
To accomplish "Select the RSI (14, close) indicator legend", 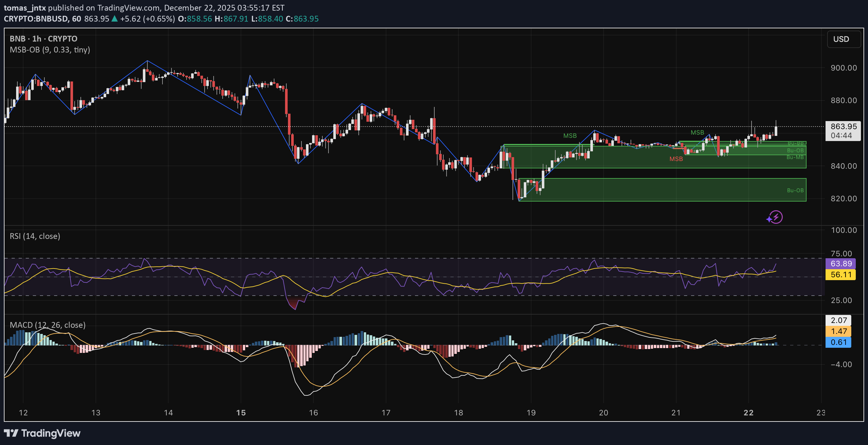I will pos(35,236).
